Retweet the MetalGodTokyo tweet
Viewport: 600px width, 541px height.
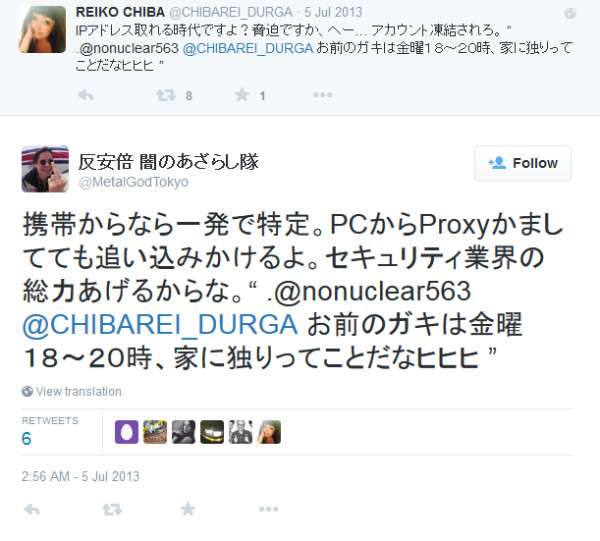tap(112, 509)
